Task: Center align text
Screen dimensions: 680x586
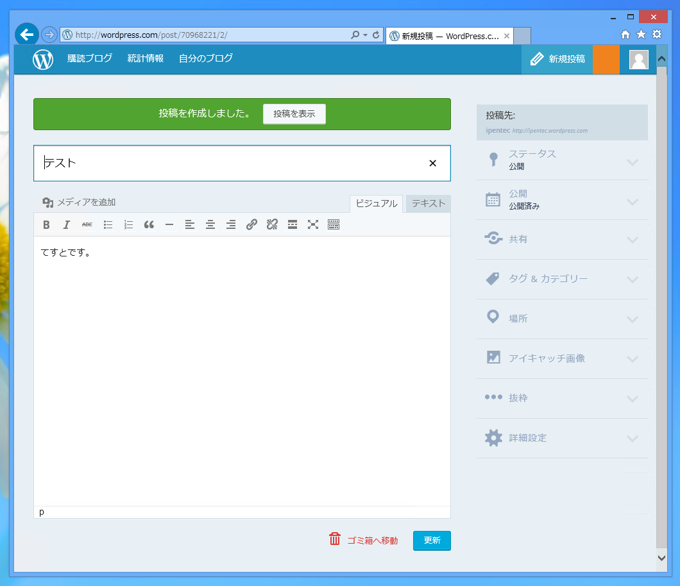Action: pyautogui.click(x=210, y=225)
